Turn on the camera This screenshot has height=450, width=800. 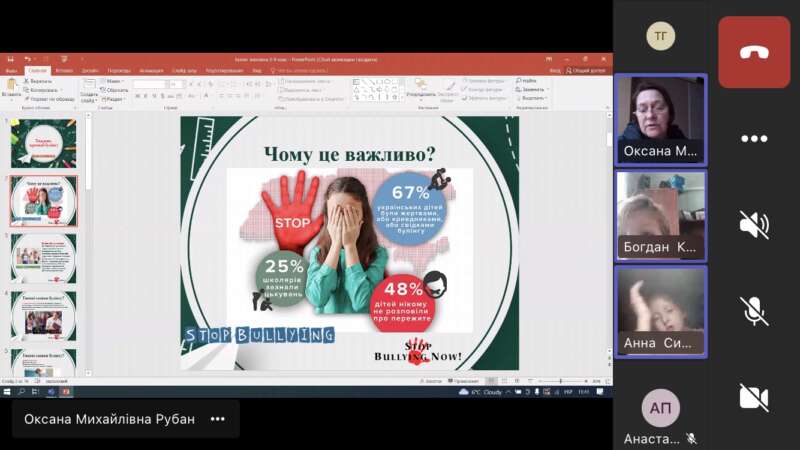pyautogui.click(x=753, y=397)
